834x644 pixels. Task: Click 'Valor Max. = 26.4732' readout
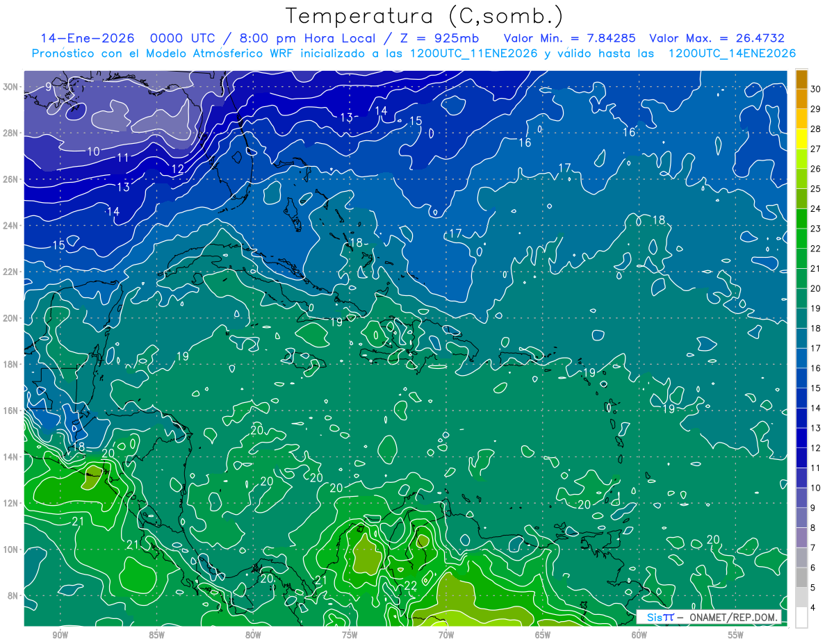click(717, 38)
